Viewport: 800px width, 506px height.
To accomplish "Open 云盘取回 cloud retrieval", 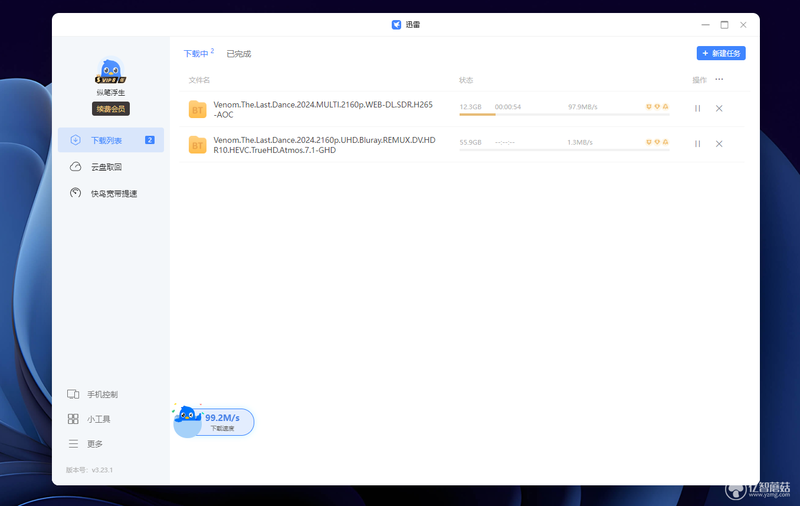I will click(x=106, y=167).
